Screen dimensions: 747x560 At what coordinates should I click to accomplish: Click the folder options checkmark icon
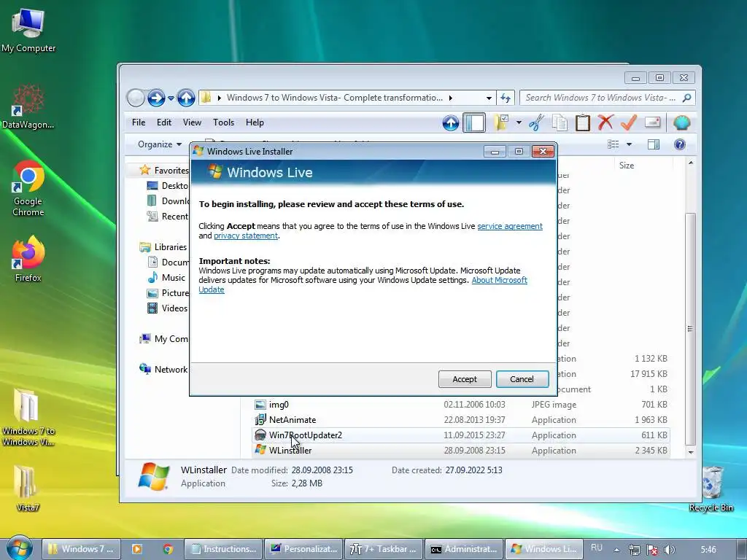(500, 122)
